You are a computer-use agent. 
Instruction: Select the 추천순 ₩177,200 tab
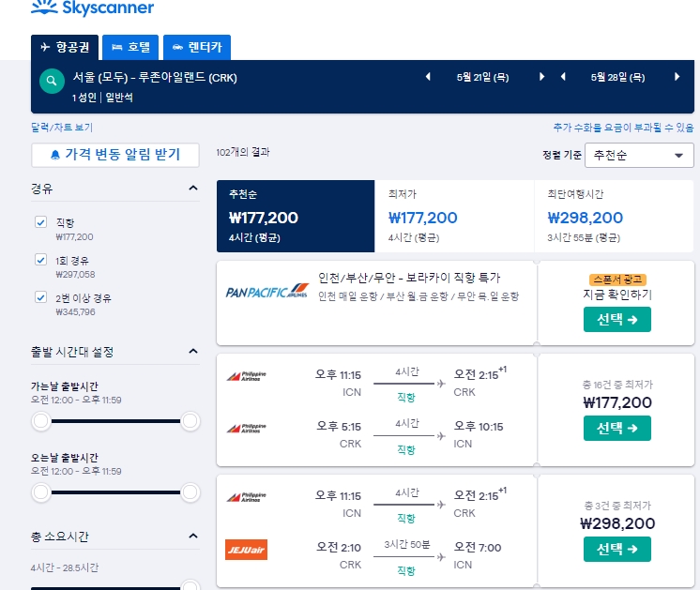(296, 216)
